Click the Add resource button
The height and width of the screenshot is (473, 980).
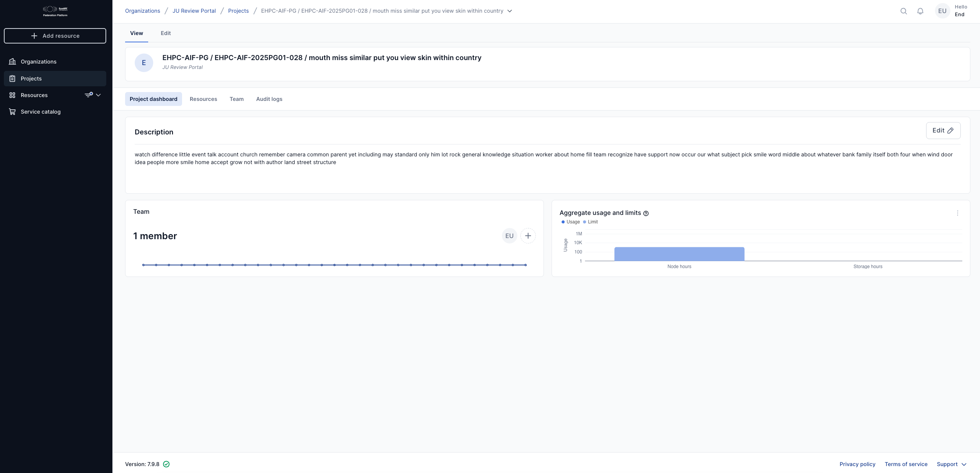[x=55, y=36]
